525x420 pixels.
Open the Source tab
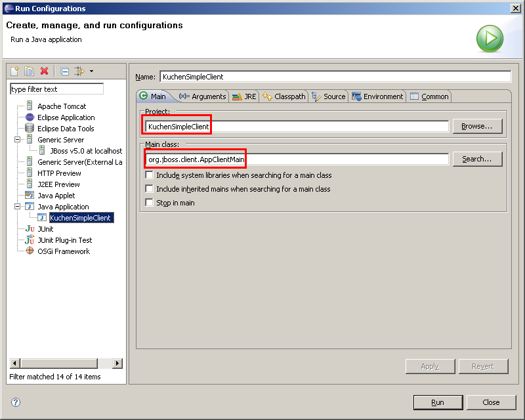pos(329,96)
